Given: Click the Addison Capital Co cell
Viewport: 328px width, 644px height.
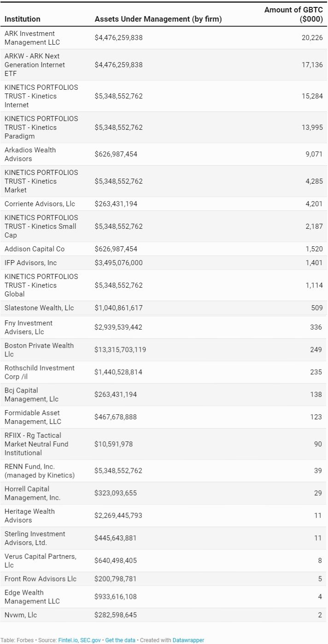Looking at the screenshot, I should tap(35, 249).
